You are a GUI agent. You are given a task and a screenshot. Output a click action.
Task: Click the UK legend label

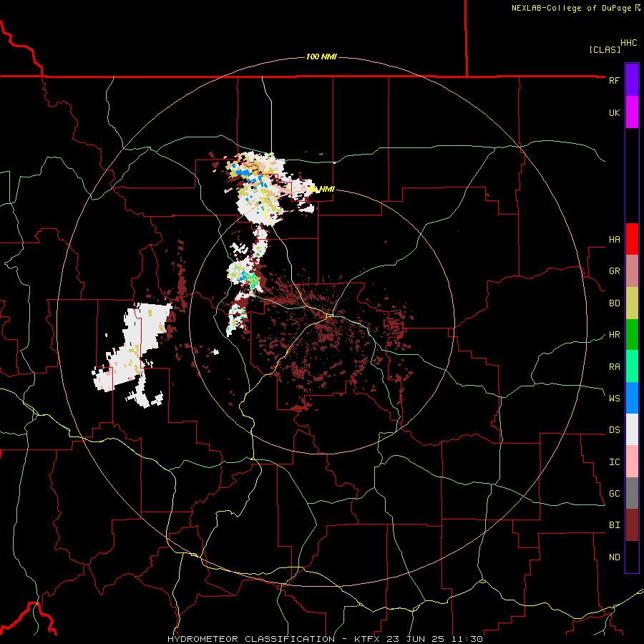[614, 112]
